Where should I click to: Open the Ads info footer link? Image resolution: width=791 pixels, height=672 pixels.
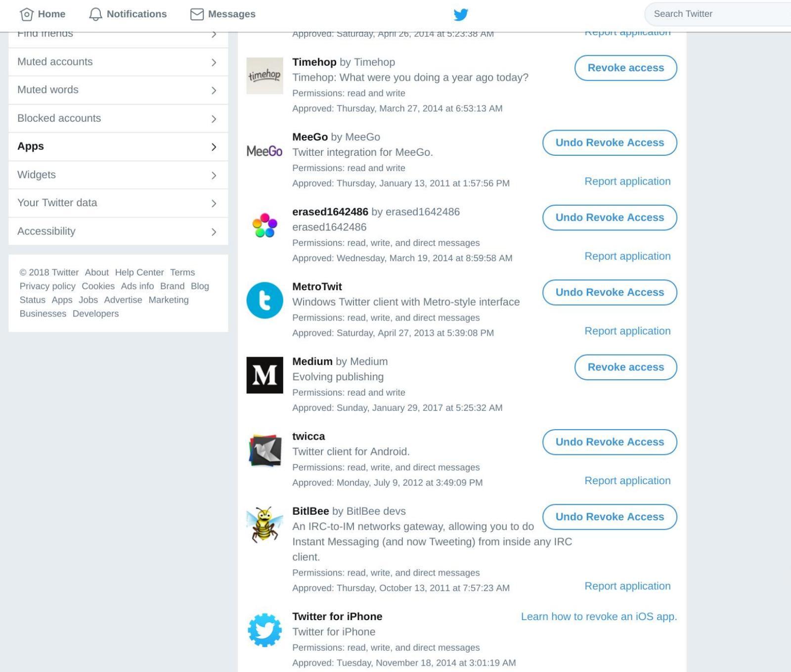137,286
